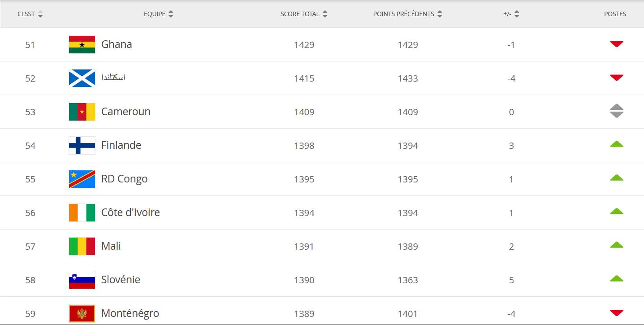Screen dimensions: 644x325
Task: Click the Monténégro flag icon
Action: pyautogui.click(x=82, y=314)
